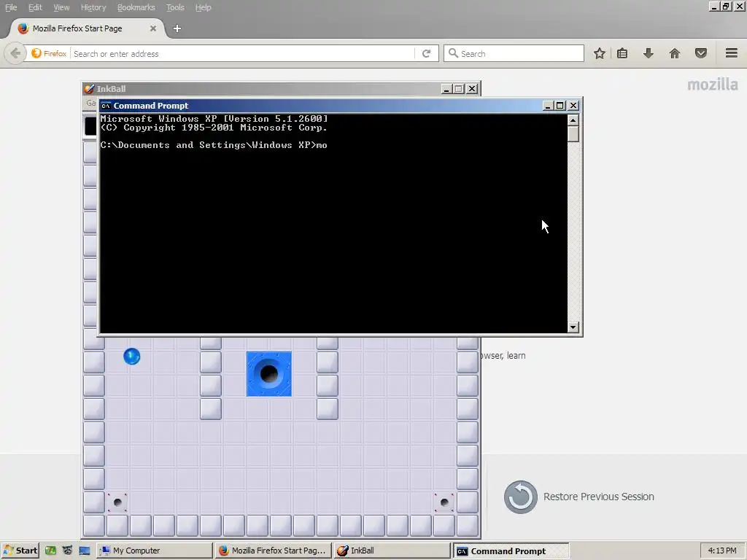Click the bottom-left small hole in InkBall

pyautogui.click(x=117, y=502)
